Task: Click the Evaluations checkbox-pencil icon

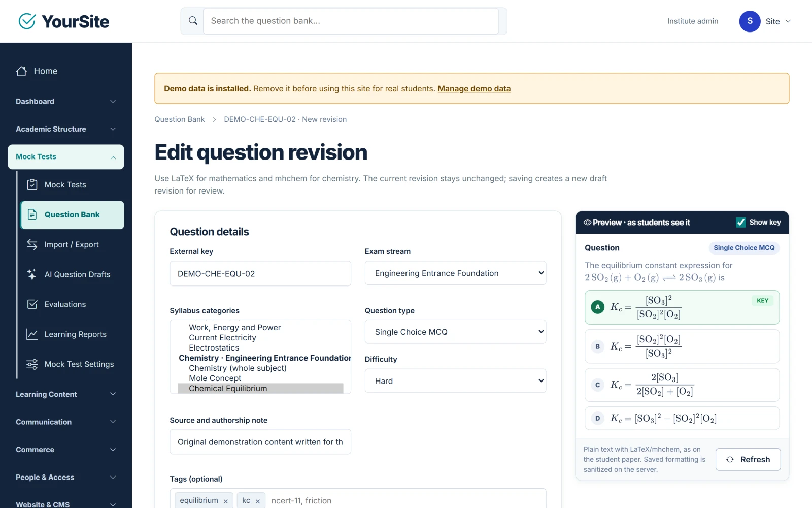Action: click(x=32, y=304)
